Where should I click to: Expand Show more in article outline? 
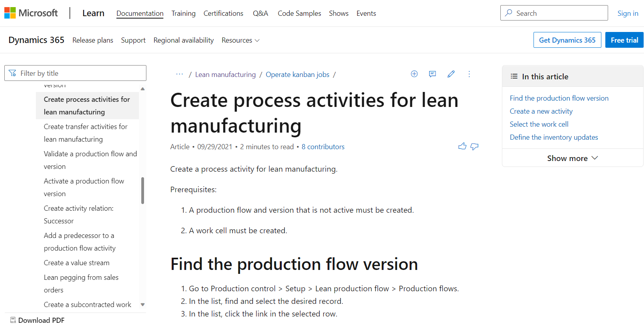[x=573, y=158]
